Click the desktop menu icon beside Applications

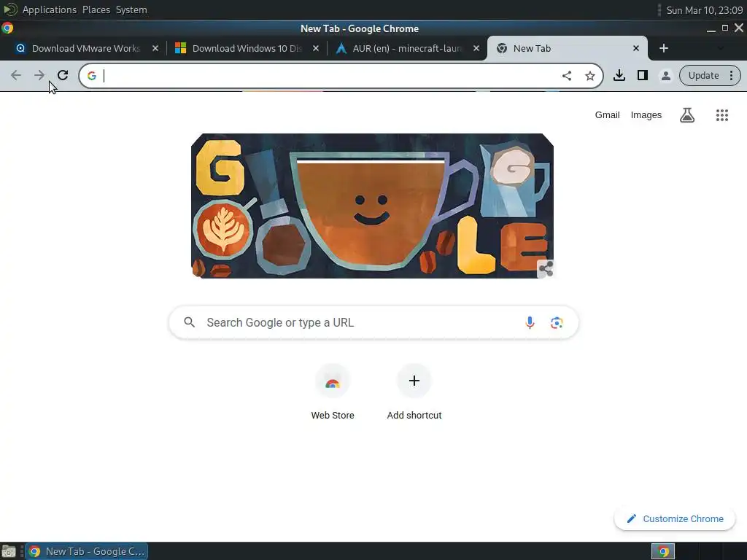[x=10, y=9]
